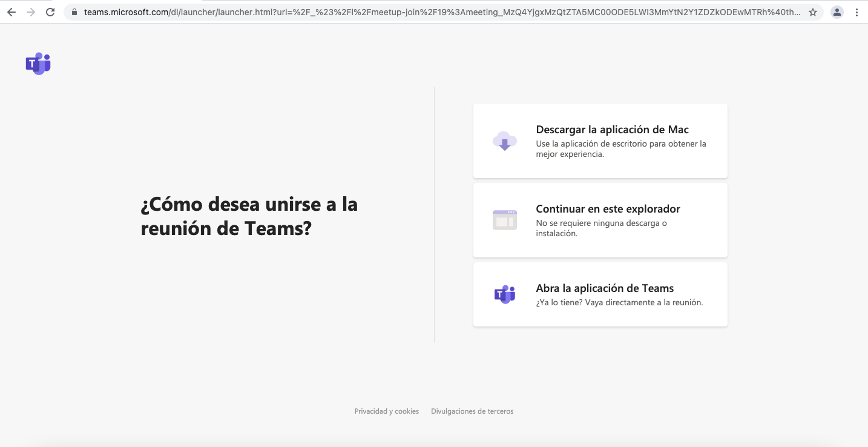Click the browser window icon
This screenshot has height=447, width=868.
505,220
